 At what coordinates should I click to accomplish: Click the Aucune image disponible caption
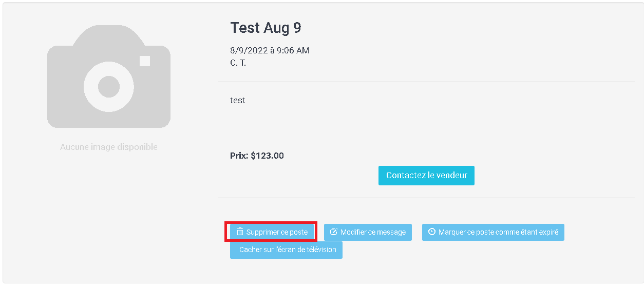[x=109, y=147]
